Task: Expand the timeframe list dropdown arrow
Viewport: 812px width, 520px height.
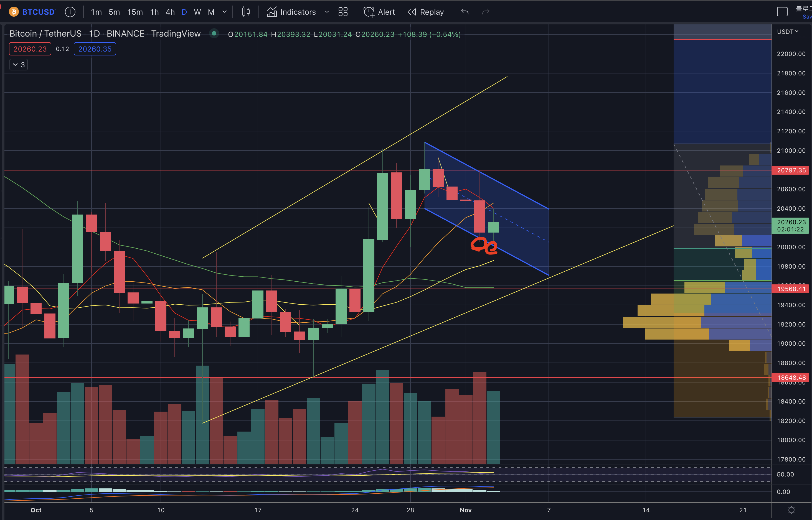Action: [x=225, y=12]
